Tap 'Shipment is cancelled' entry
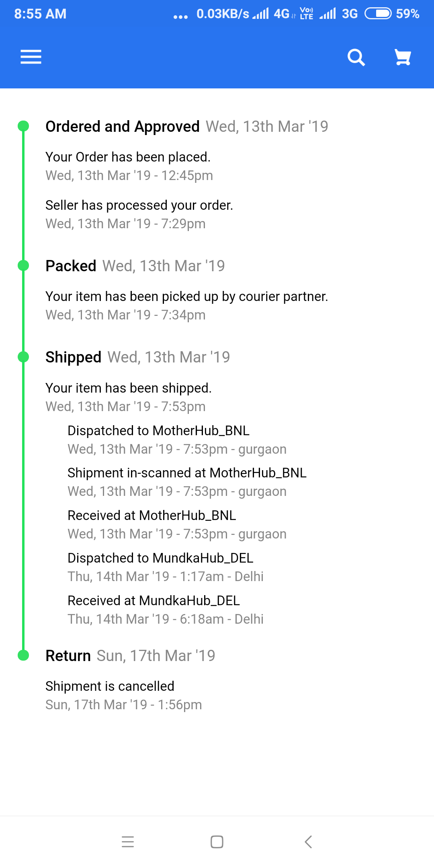The height and width of the screenshot is (868, 434). 110,686
